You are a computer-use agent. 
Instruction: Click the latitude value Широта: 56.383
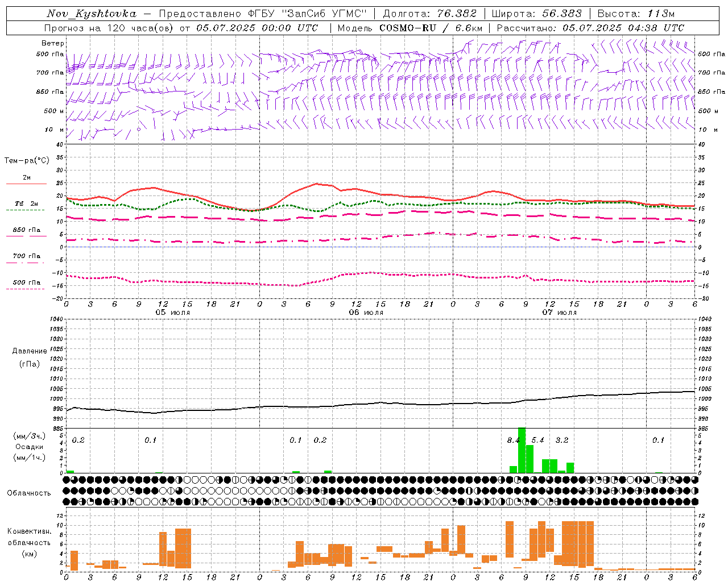point(536,14)
